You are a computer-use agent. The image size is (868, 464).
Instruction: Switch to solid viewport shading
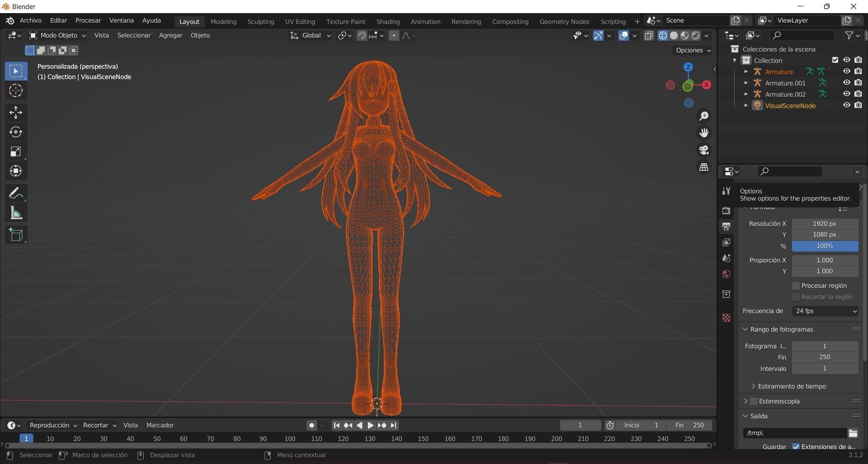click(674, 35)
